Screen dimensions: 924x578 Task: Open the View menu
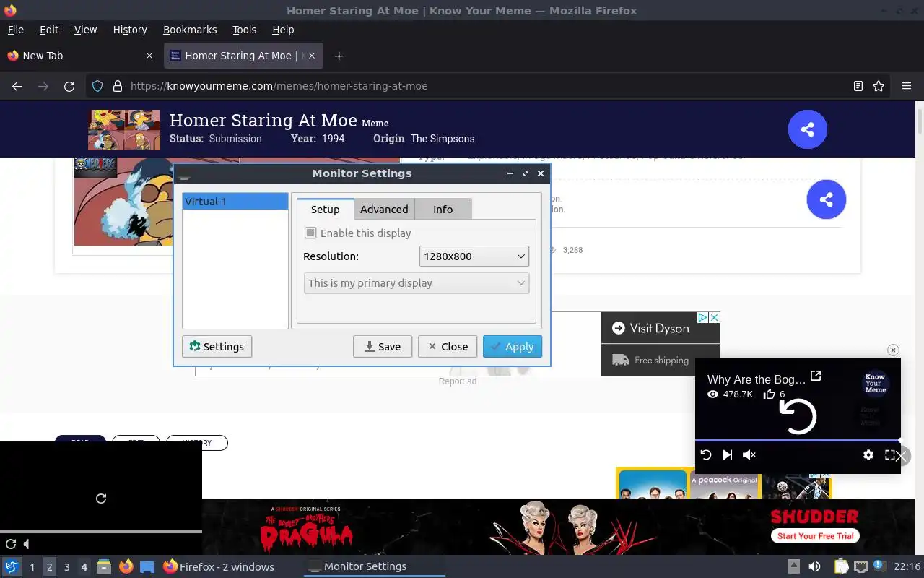click(85, 30)
